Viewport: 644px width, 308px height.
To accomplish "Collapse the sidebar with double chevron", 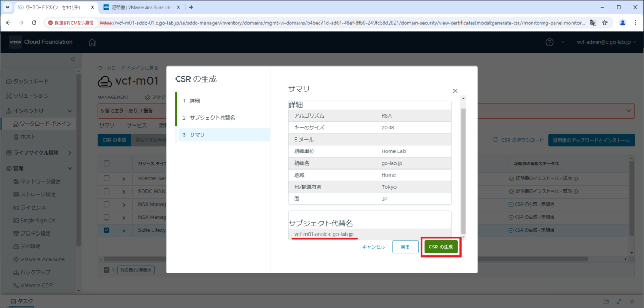I will 74,60.
